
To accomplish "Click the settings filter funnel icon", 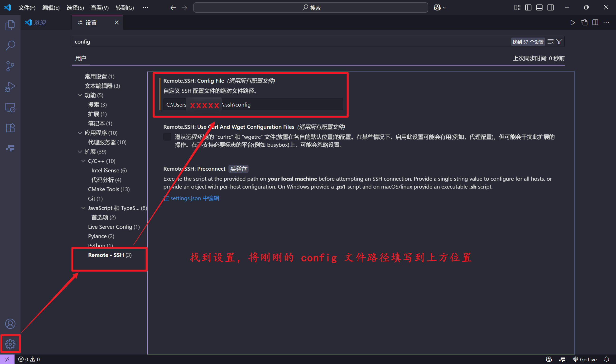I will [x=559, y=42].
